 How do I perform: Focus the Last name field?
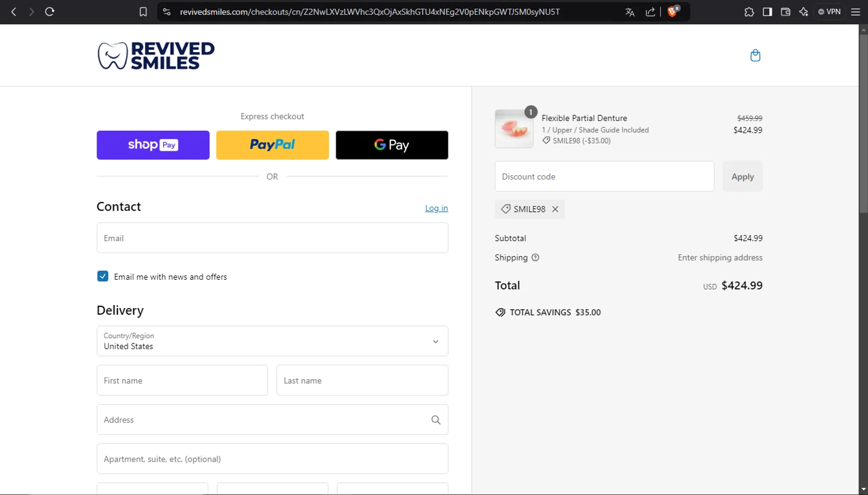pyautogui.click(x=362, y=380)
